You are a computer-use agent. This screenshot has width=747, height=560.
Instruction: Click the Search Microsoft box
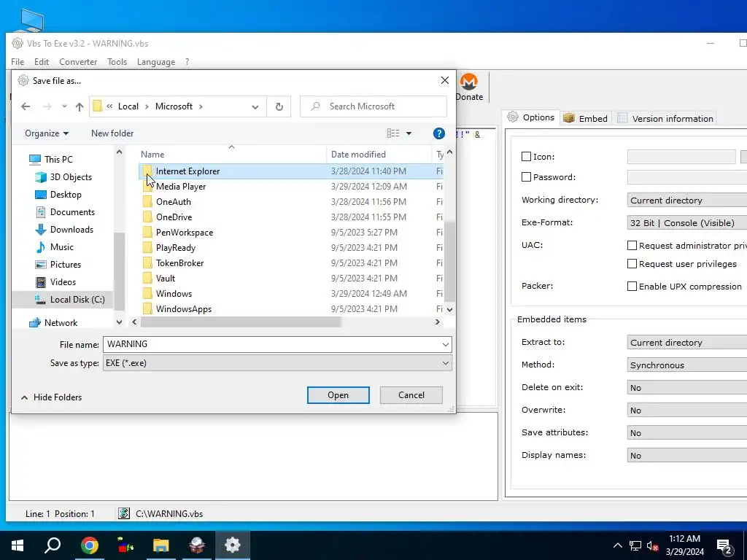pos(373,106)
